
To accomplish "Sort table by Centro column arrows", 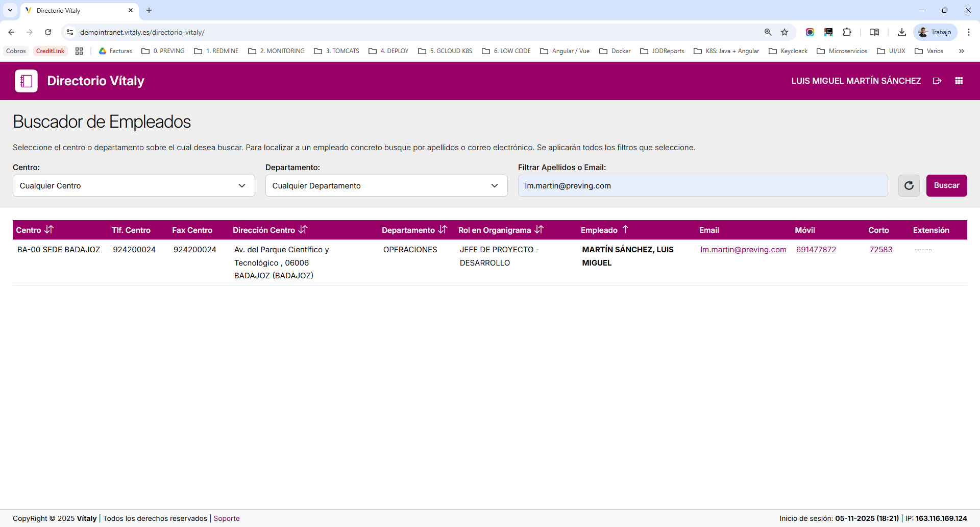I will 49,230.
